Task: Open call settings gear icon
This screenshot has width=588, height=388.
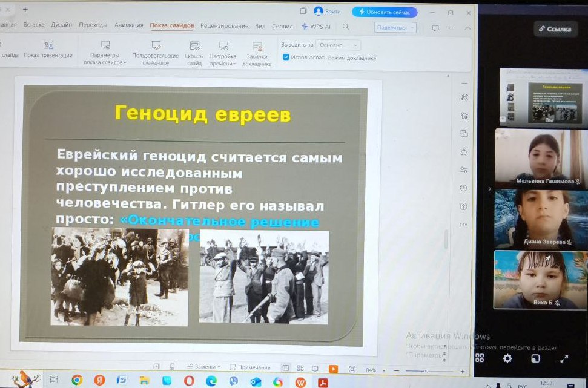Action: click(x=507, y=358)
